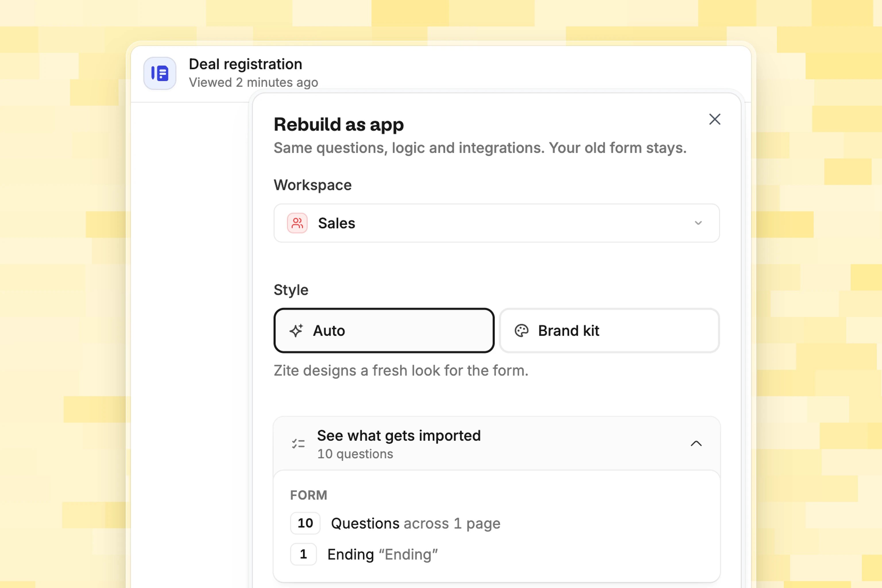Click the 10 questions subtitle text

click(x=355, y=454)
